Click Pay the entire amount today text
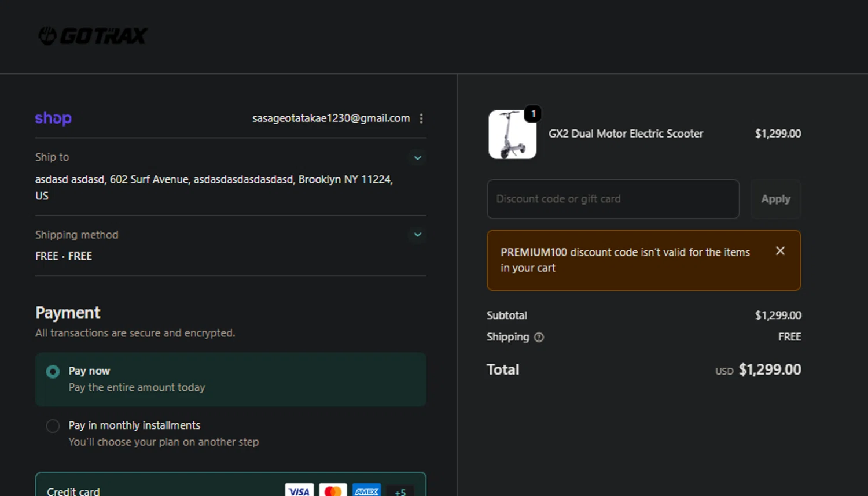The image size is (868, 496). (x=137, y=387)
